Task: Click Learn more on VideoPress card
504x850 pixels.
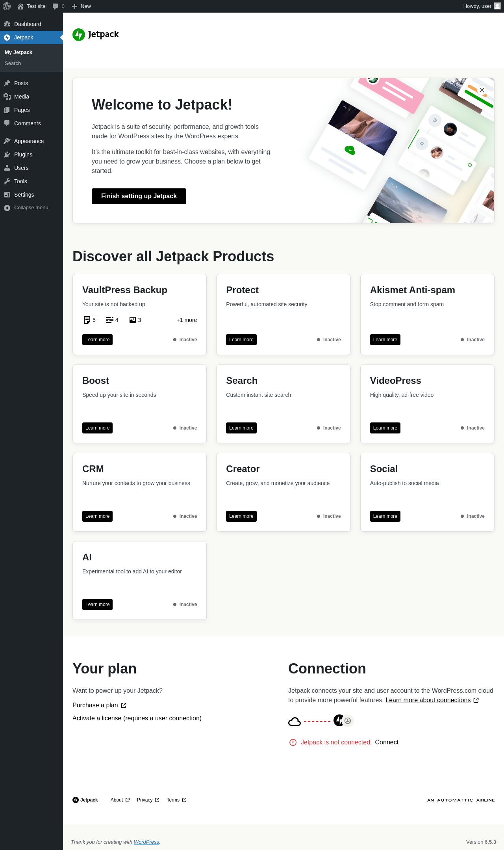Action: click(385, 428)
